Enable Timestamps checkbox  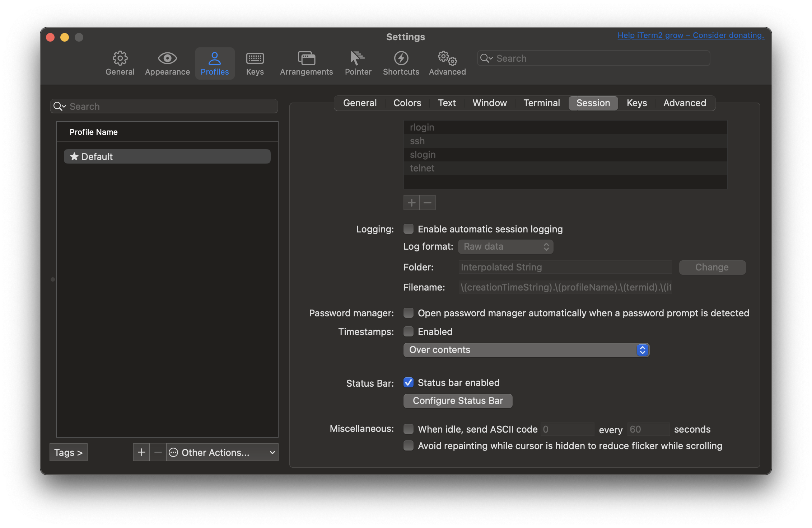(409, 331)
